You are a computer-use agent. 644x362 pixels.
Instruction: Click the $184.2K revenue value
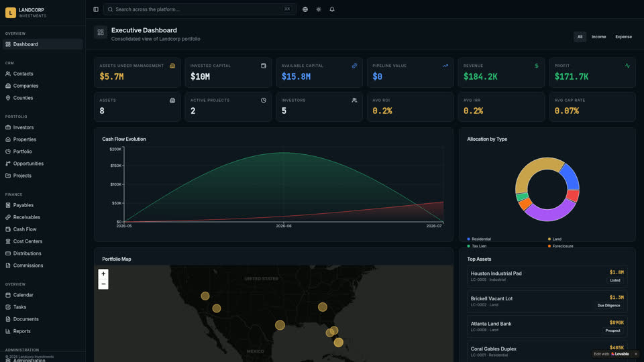[x=480, y=76]
